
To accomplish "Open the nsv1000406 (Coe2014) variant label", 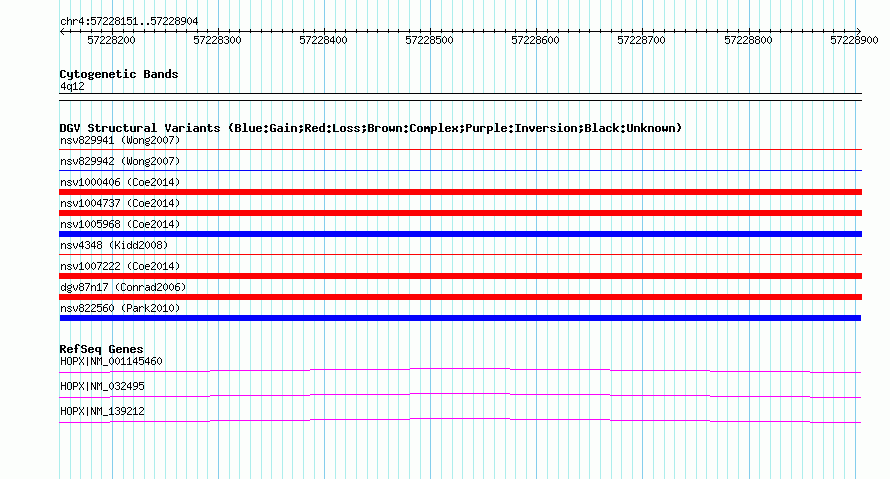I will [120, 182].
